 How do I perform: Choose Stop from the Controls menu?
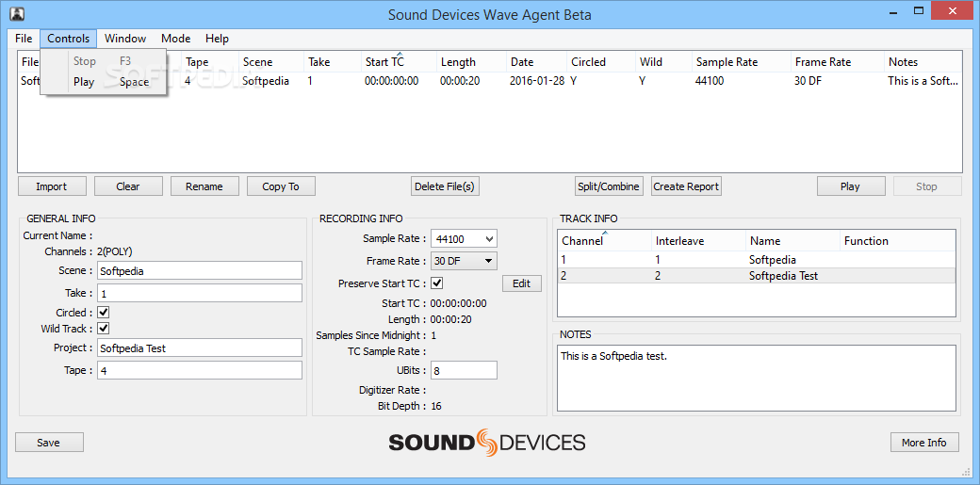point(103,61)
